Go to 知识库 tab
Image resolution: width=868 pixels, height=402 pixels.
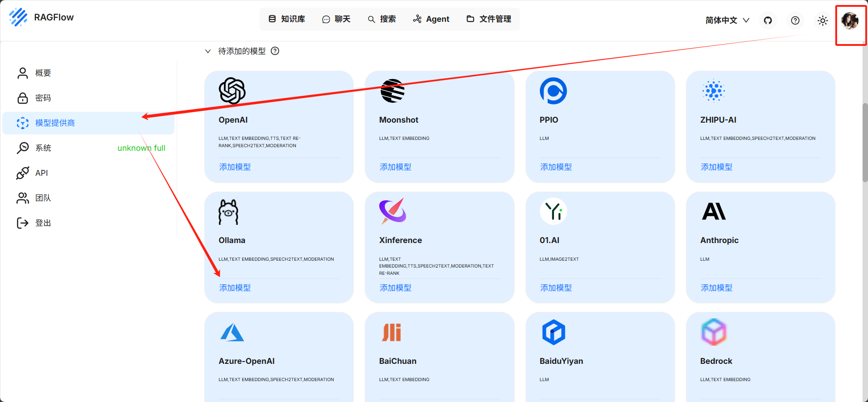coord(287,19)
